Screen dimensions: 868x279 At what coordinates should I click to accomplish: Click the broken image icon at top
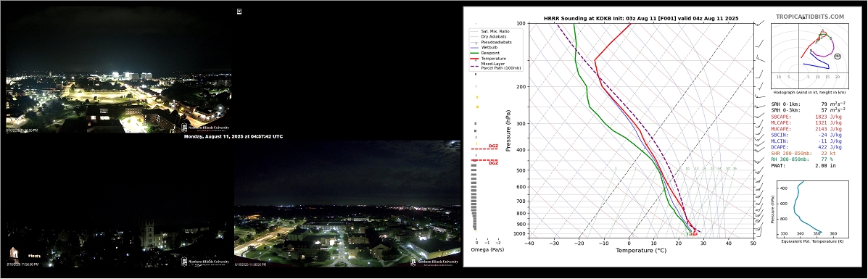coord(239,11)
